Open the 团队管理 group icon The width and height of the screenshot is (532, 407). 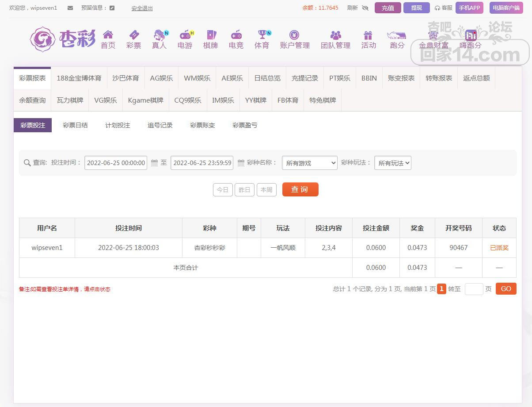click(x=335, y=35)
